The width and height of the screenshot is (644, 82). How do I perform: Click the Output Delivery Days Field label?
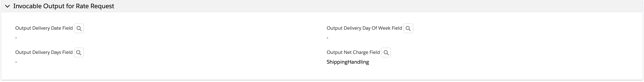point(44,52)
